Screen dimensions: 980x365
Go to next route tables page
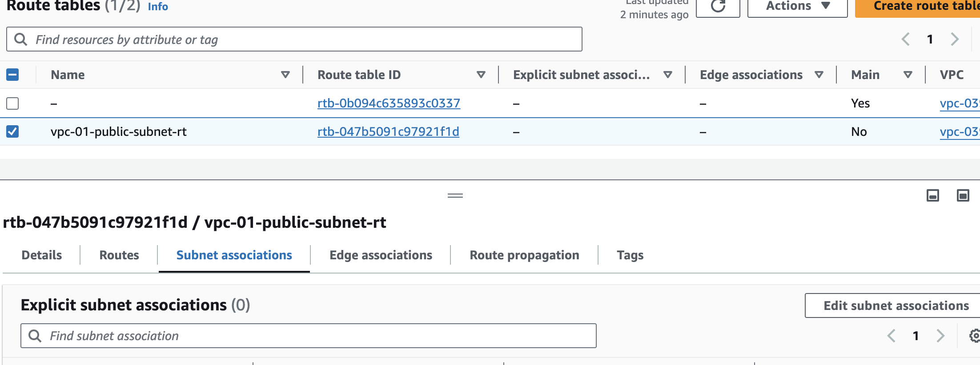(x=955, y=39)
